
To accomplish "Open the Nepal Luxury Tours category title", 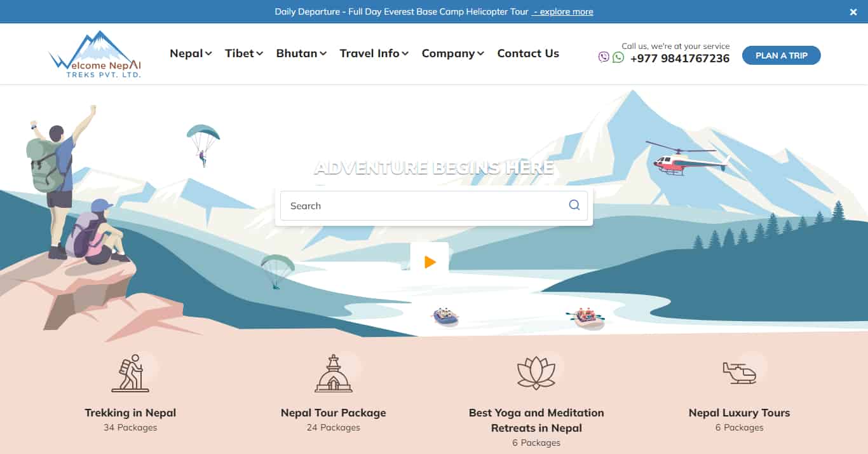I will click(x=739, y=413).
